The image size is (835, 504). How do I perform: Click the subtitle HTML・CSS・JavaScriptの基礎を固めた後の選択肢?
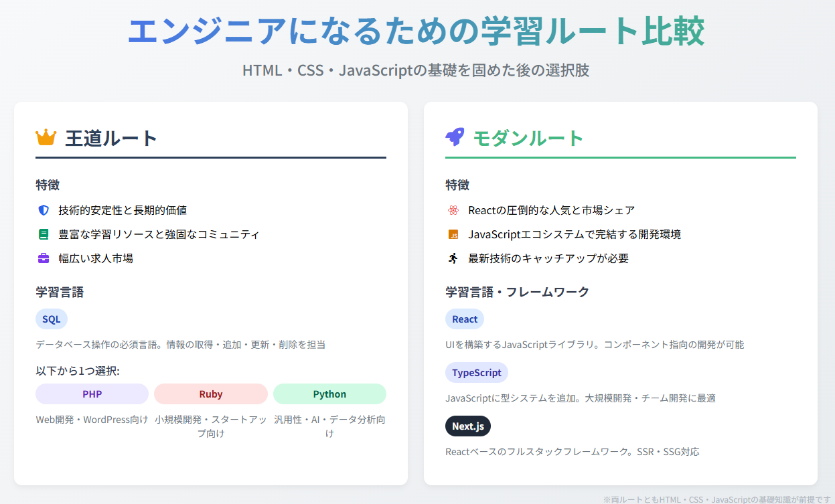[x=416, y=70]
